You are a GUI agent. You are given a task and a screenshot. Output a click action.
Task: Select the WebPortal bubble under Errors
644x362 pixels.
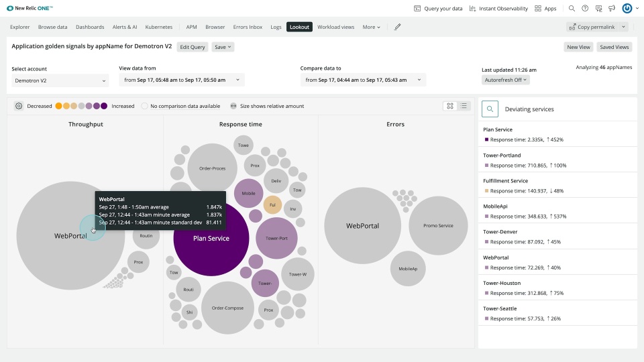coord(362,226)
